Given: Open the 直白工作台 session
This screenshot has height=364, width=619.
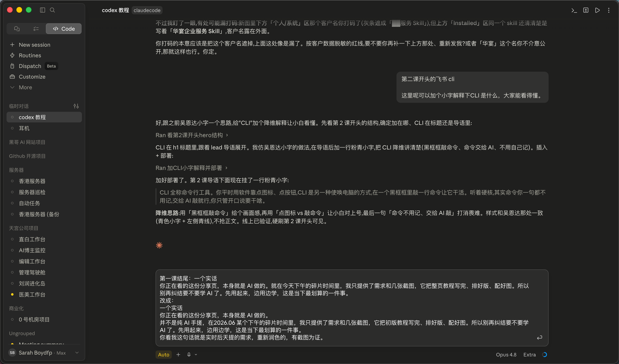Looking at the screenshot, I should 44,239.
